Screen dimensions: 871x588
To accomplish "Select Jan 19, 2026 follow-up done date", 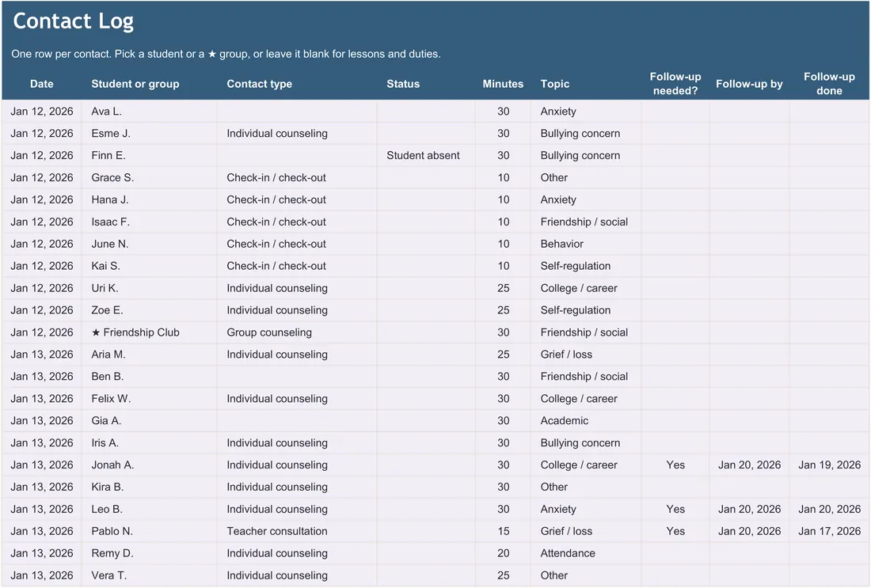I will pos(829,465).
